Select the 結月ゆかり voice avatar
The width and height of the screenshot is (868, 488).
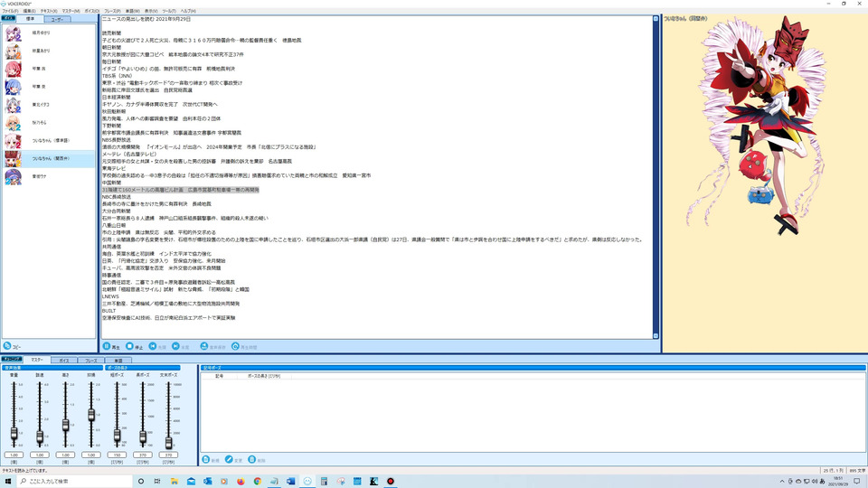click(14, 33)
